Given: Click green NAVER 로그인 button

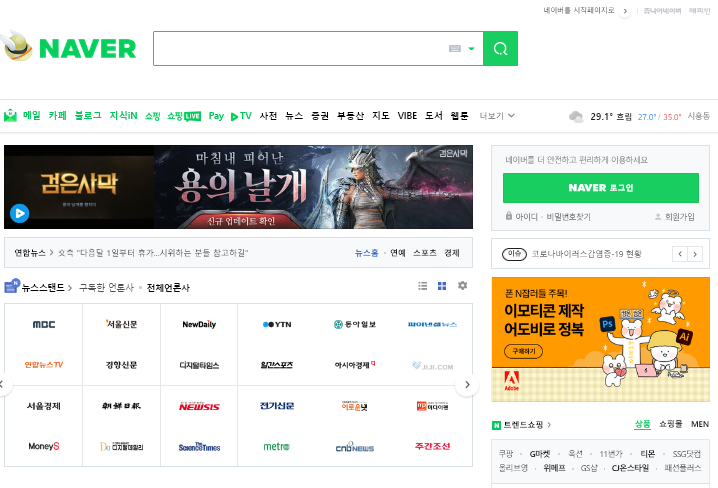Looking at the screenshot, I should (x=601, y=188).
